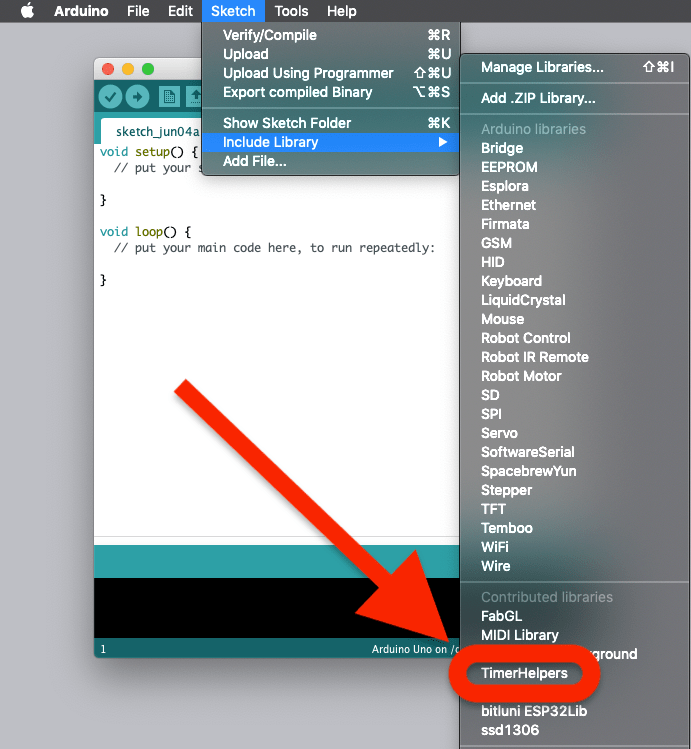Open the Apple menu
This screenshot has width=691, height=749.
click(x=27, y=11)
